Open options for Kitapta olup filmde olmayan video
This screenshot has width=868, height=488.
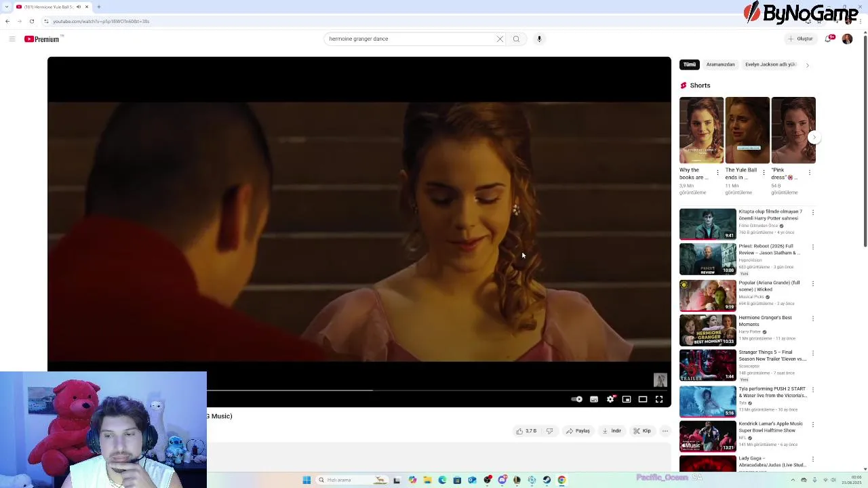(x=813, y=213)
